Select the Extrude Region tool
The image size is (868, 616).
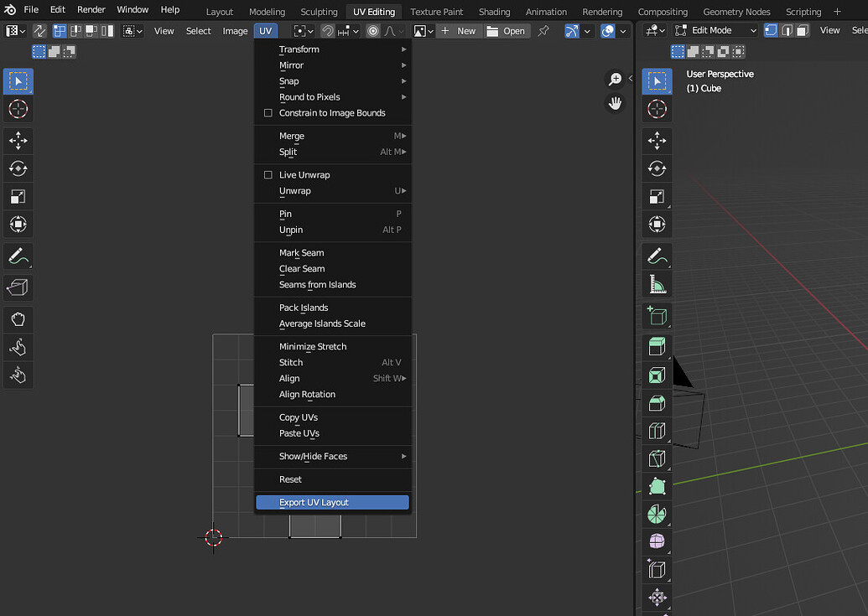tap(657, 347)
